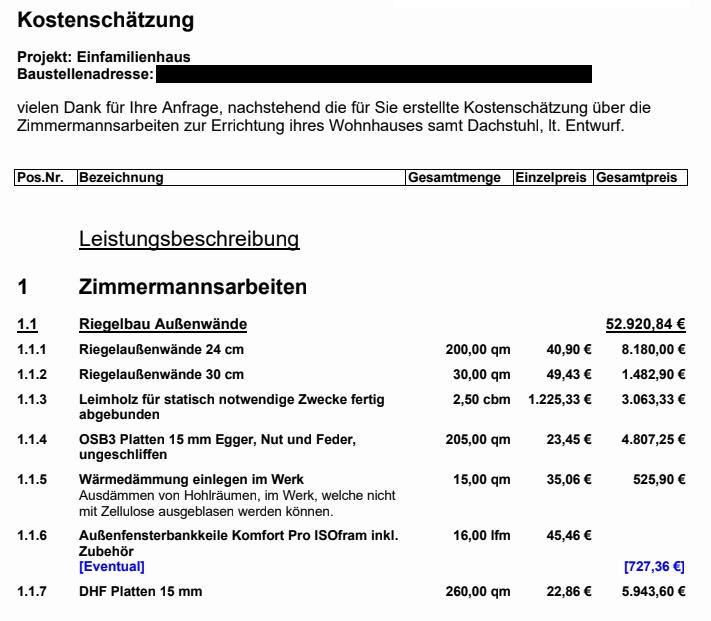Click unit price 49,43 €

tap(569, 374)
